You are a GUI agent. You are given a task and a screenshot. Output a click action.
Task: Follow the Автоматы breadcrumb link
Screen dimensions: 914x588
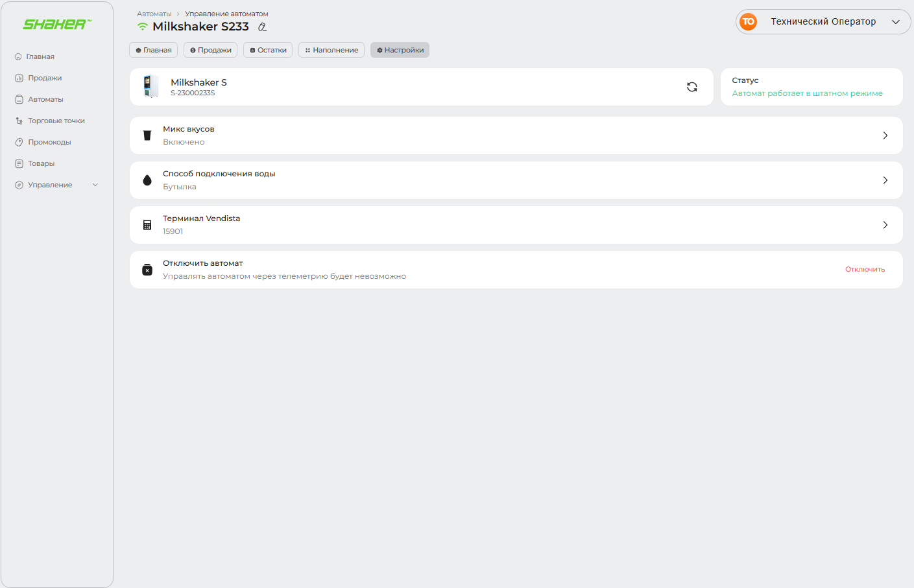pyautogui.click(x=154, y=14)
